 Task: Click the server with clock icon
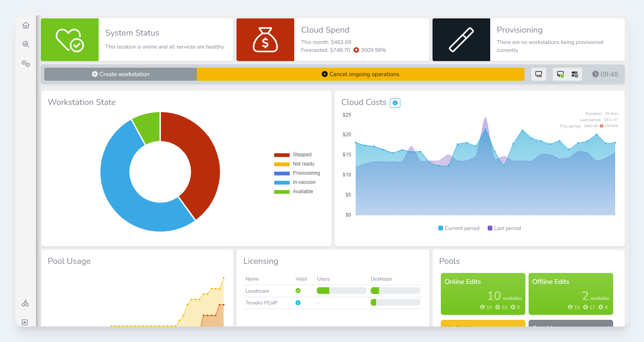click(x=575, y=74)
